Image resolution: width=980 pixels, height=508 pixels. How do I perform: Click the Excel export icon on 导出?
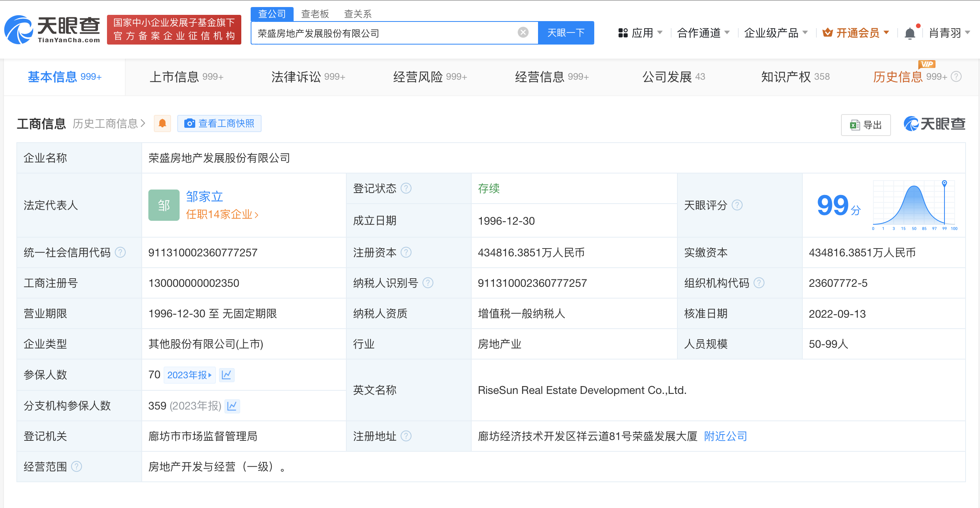855,125
